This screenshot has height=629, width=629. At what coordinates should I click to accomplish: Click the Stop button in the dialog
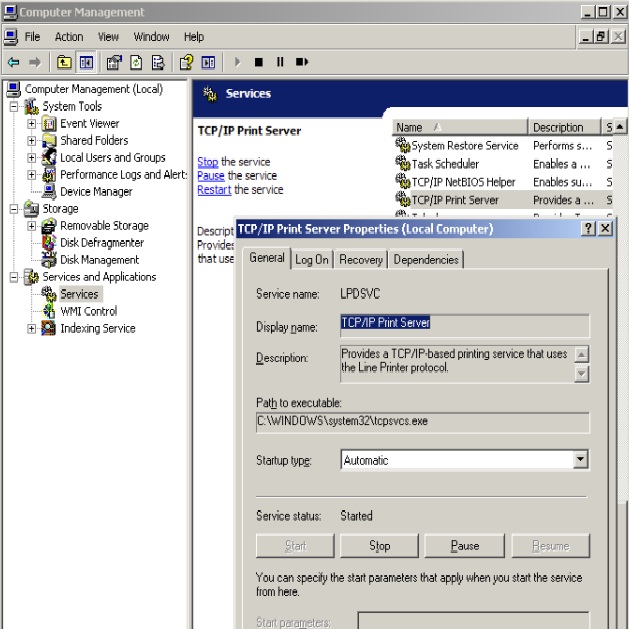pos(379,546)
